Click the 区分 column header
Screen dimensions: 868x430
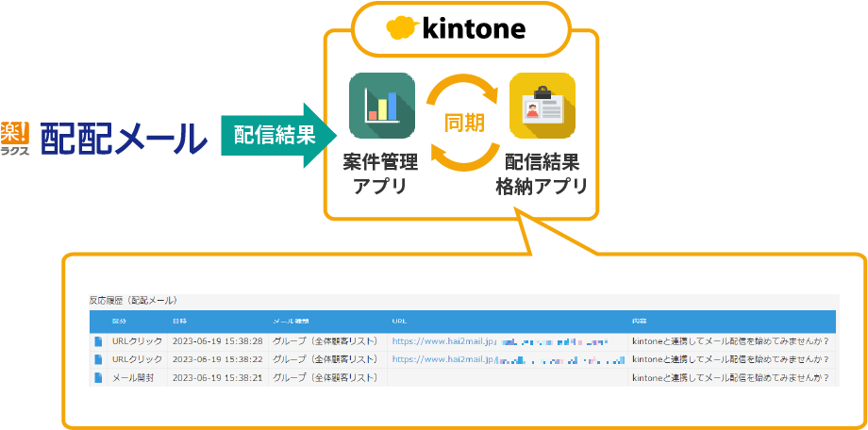[x=120, y=321]
